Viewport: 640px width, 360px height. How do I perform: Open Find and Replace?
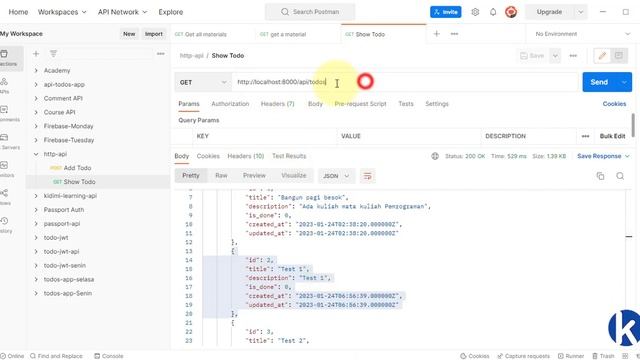coord(56,356)
